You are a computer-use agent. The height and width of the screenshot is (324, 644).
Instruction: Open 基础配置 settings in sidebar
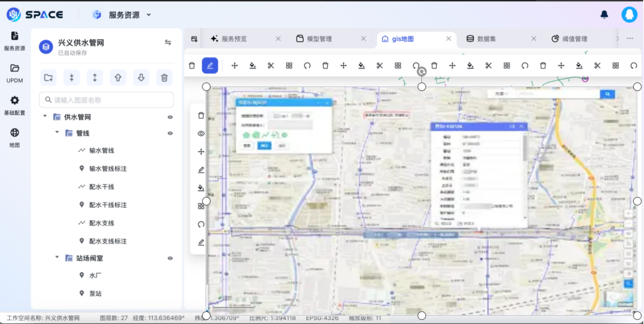(15, 105)
